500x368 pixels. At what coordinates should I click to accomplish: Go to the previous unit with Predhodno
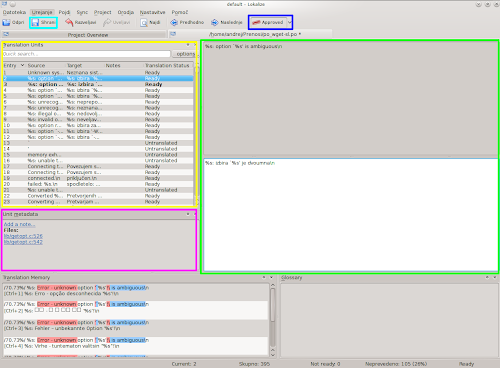(x=187, y=23)
